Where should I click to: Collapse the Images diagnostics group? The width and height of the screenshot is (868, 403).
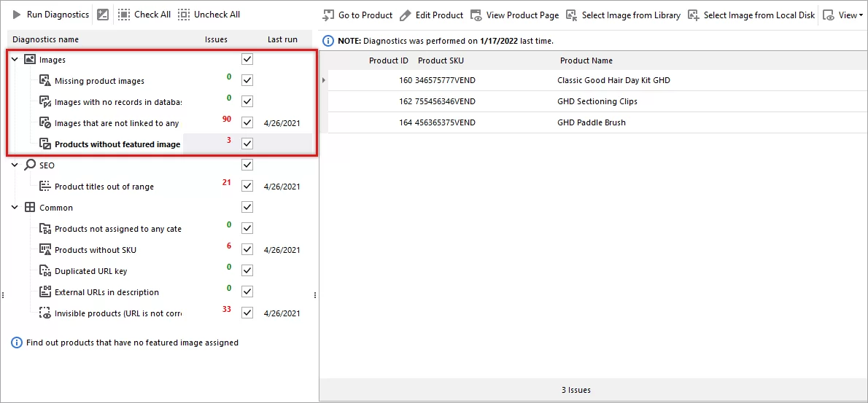coord(15,60)
